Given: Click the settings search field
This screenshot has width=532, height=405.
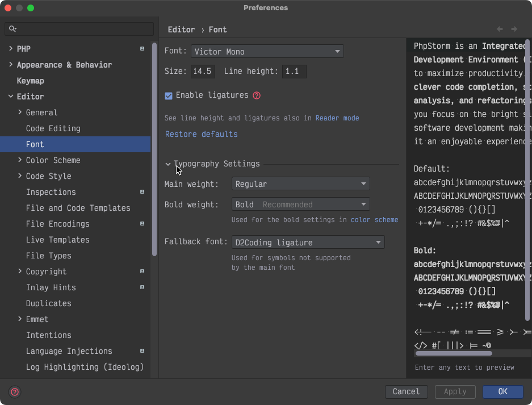Looking at the screenshot, I should pos(79,29).
